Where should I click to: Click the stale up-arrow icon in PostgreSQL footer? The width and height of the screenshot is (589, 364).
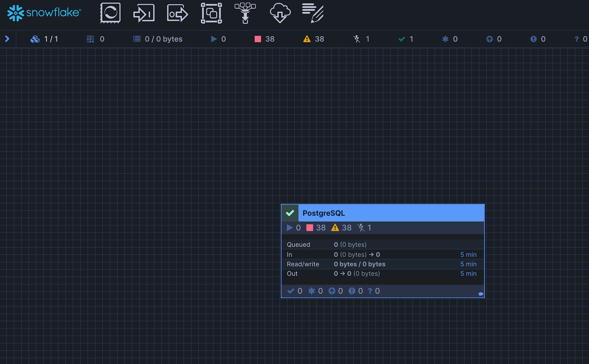[x=332, y=291]
